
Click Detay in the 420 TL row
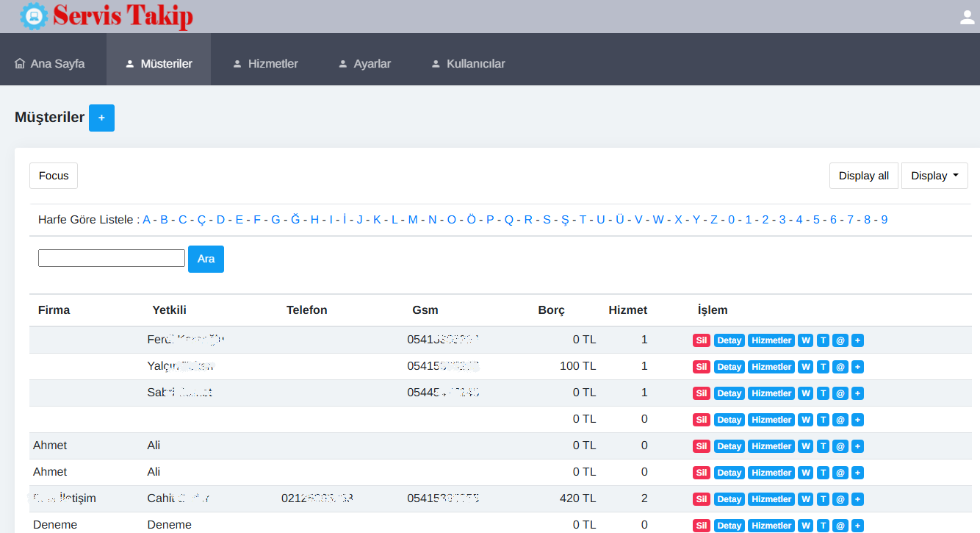[729, 499]
